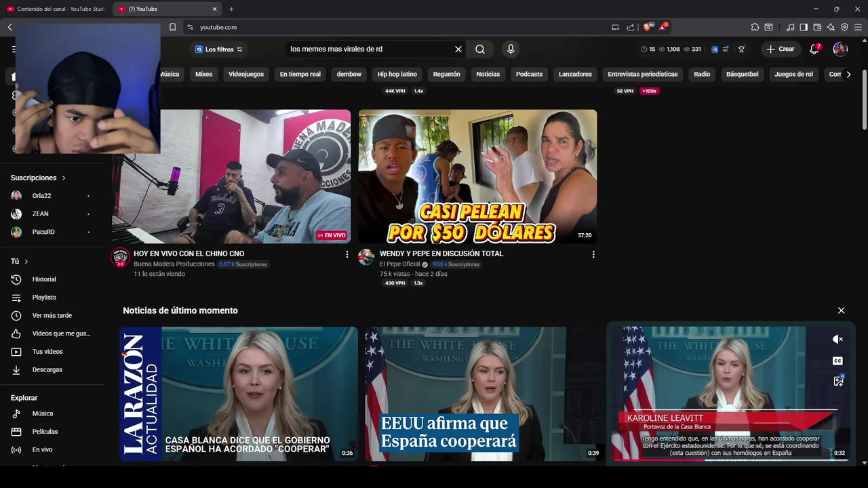Select the En tiempo real chip
Image resolution: width=868 pixels, height=488 pixels.
coord(300,75)
